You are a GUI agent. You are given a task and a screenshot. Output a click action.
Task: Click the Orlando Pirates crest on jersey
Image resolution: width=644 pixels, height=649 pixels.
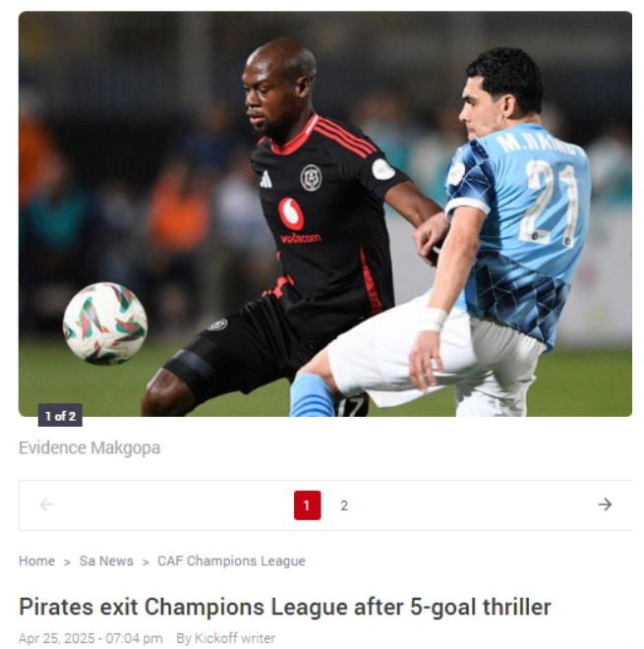tap(311, 178)
